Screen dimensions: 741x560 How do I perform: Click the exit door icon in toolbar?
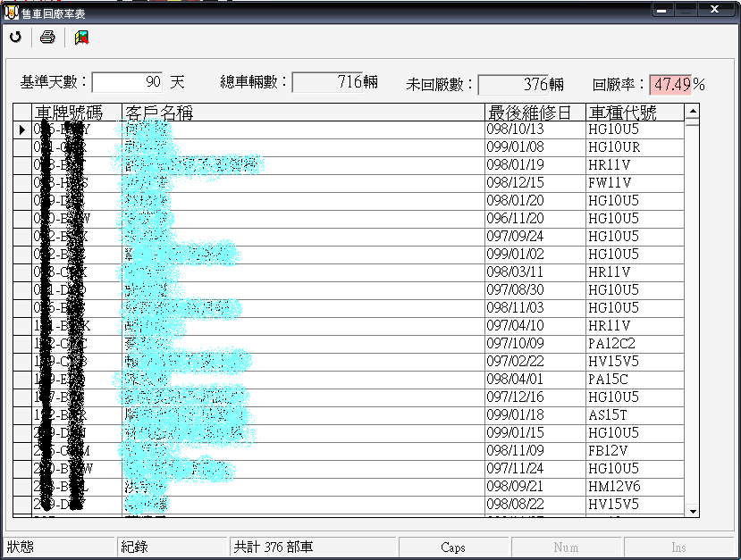82,37
